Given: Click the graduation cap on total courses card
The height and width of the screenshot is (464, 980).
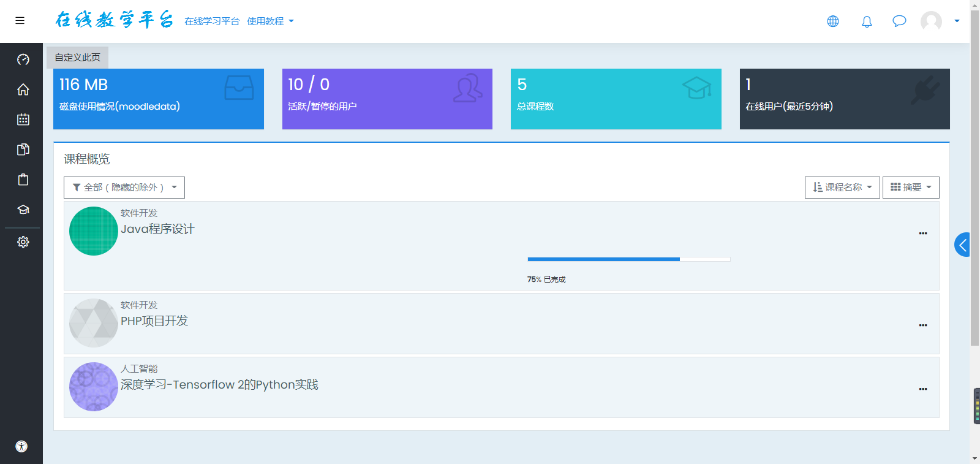Looking at the screenshot, I should [697, 88].
